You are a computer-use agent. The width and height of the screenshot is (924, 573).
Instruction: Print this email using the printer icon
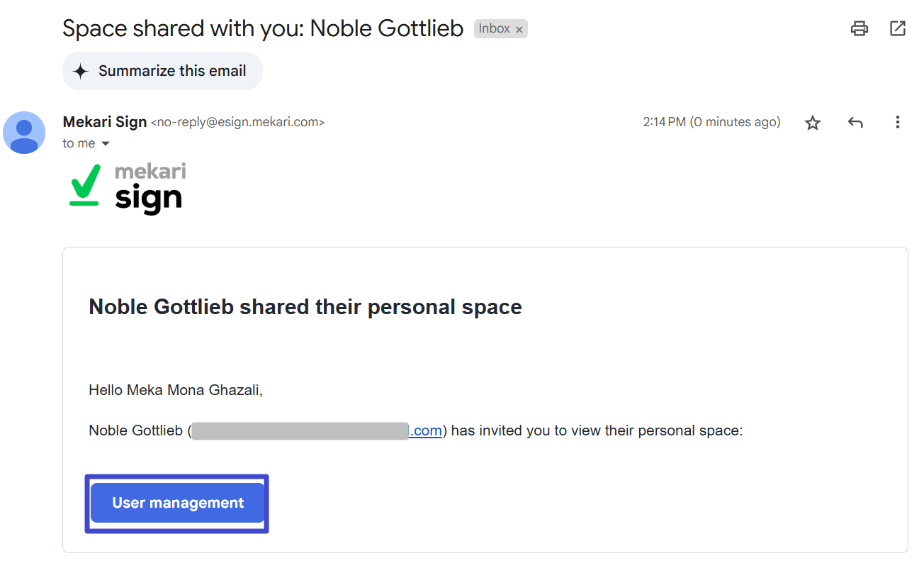[x=860, y=29]
